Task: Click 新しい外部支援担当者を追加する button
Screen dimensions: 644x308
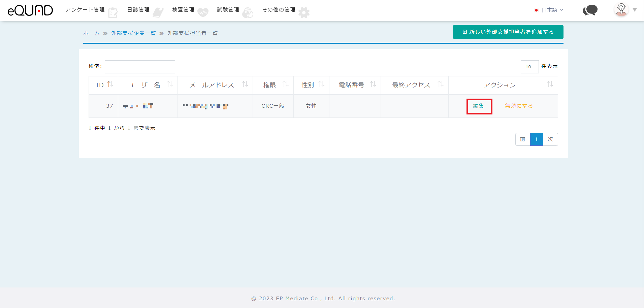Action: coord(508,32)
